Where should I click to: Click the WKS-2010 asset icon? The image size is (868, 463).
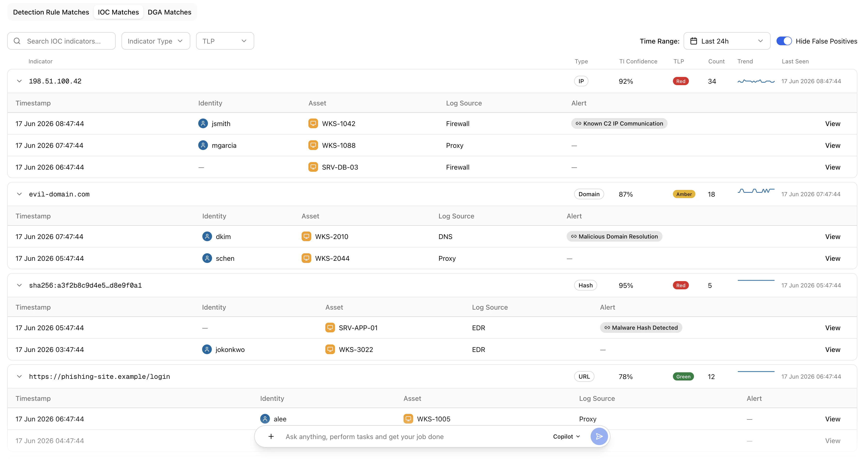(x=306, y=236)
